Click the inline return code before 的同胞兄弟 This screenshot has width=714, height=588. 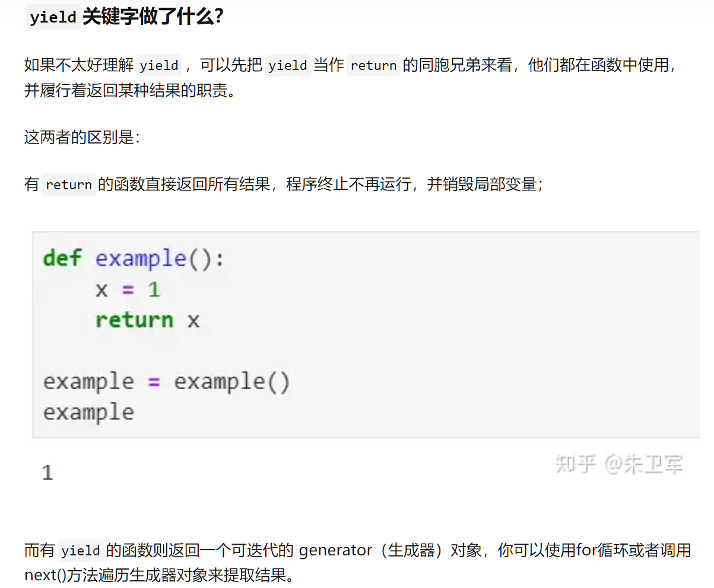click(373, 65)
